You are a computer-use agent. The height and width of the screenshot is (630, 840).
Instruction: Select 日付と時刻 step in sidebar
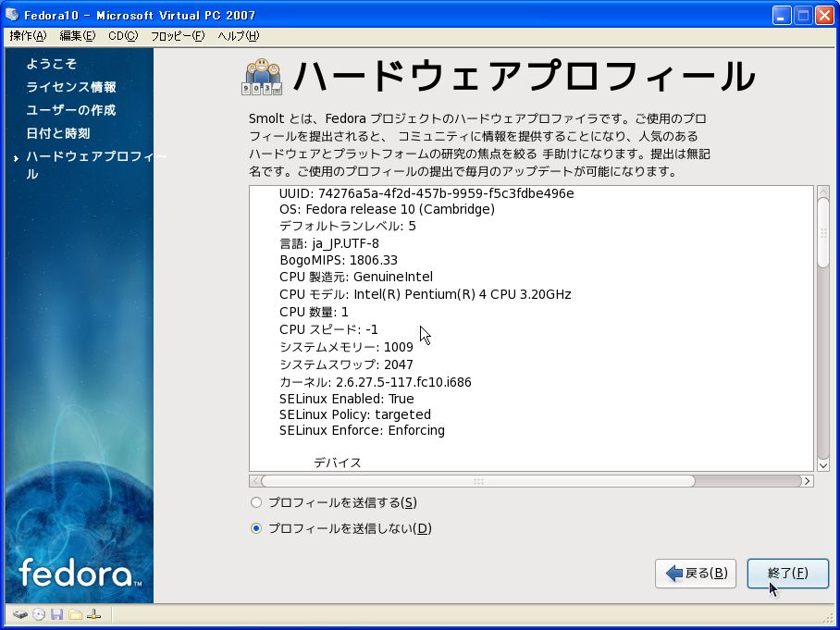click(58, 133)
